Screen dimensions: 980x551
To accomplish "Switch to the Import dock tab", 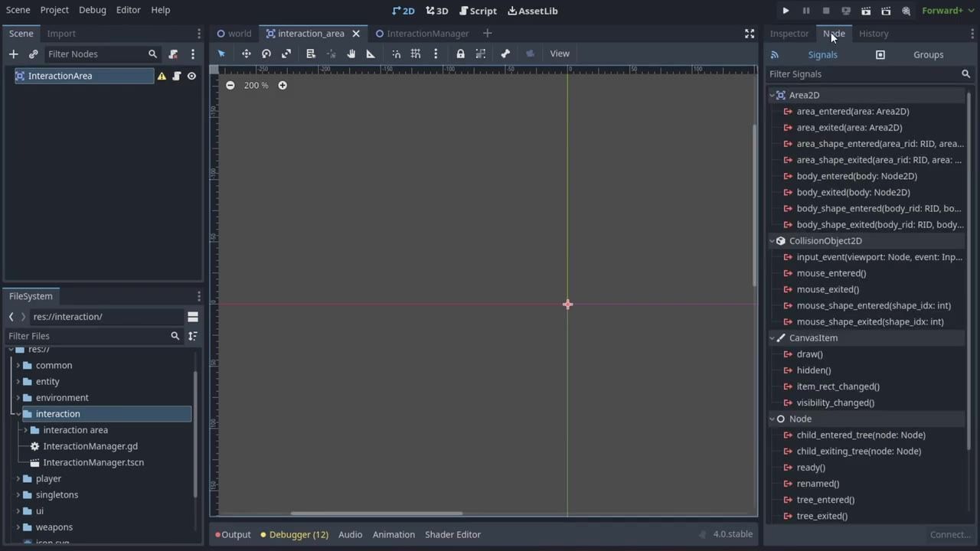I will (x=61, y=34).
